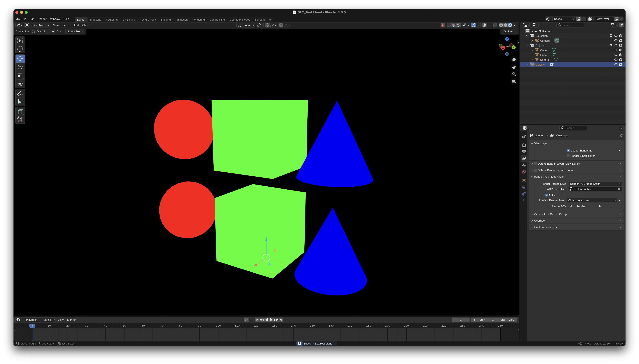Hide the Sphere in the viewport

point(616,60)
